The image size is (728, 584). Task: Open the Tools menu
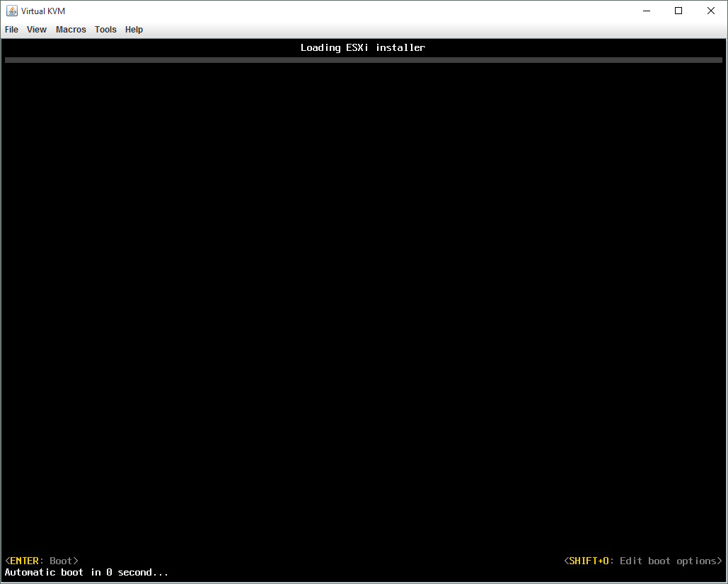pos(105,30)
